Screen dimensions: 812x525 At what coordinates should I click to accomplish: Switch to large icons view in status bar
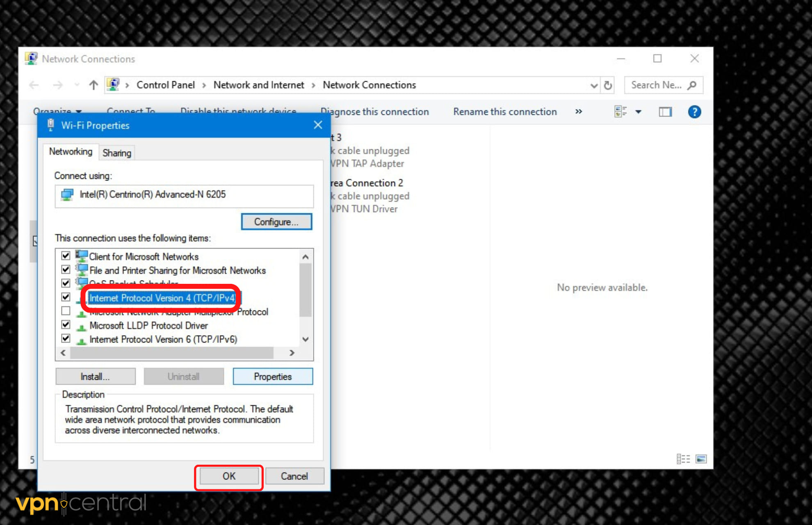(701, 459)
